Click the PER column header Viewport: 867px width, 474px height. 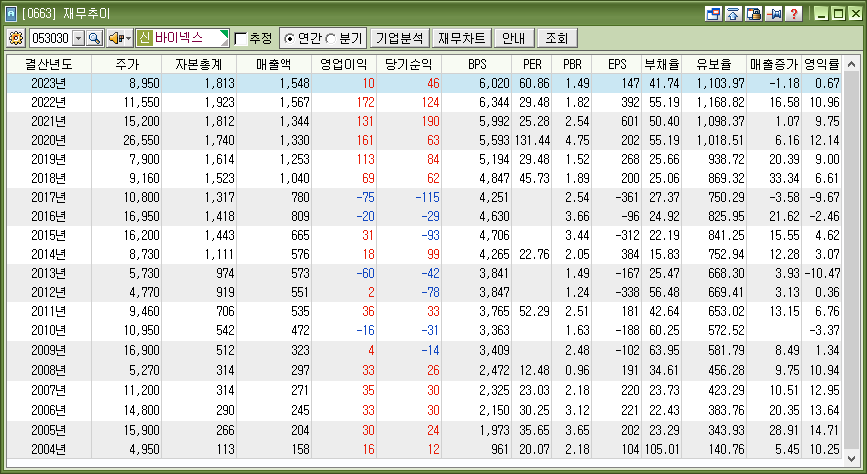532,64
